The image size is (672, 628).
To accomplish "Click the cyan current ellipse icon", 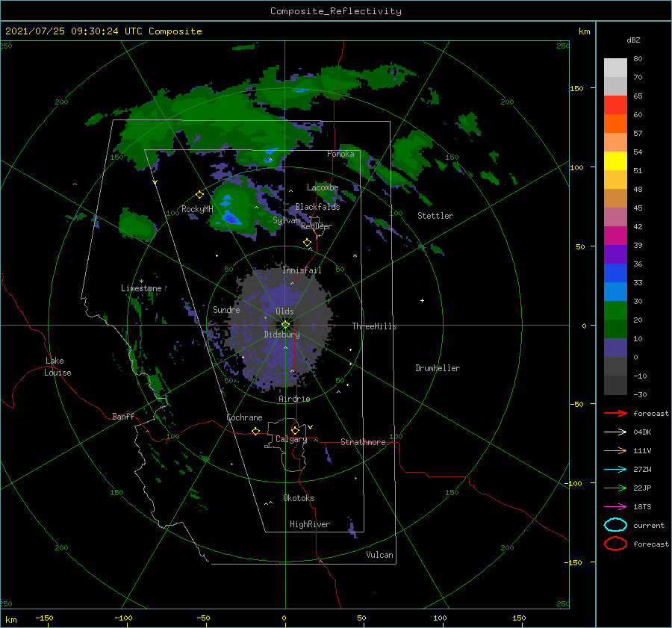I will click(615, 525).
